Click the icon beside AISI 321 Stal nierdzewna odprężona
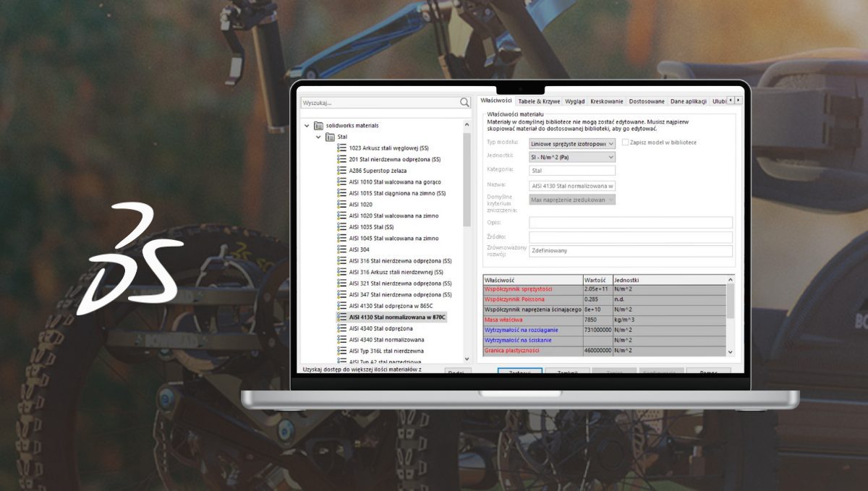Image resolution: width=868 pixels, height=491 pixels. click(342, 283)
